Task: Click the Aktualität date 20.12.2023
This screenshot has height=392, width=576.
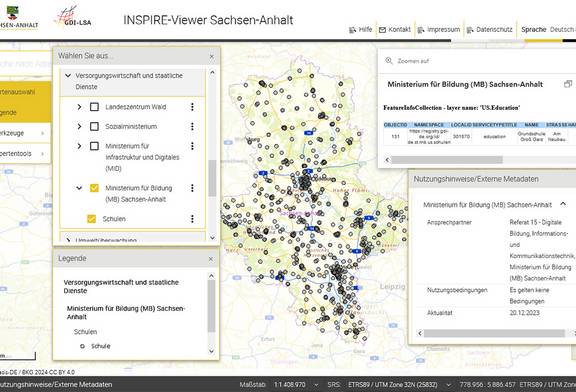Action: 524,313
